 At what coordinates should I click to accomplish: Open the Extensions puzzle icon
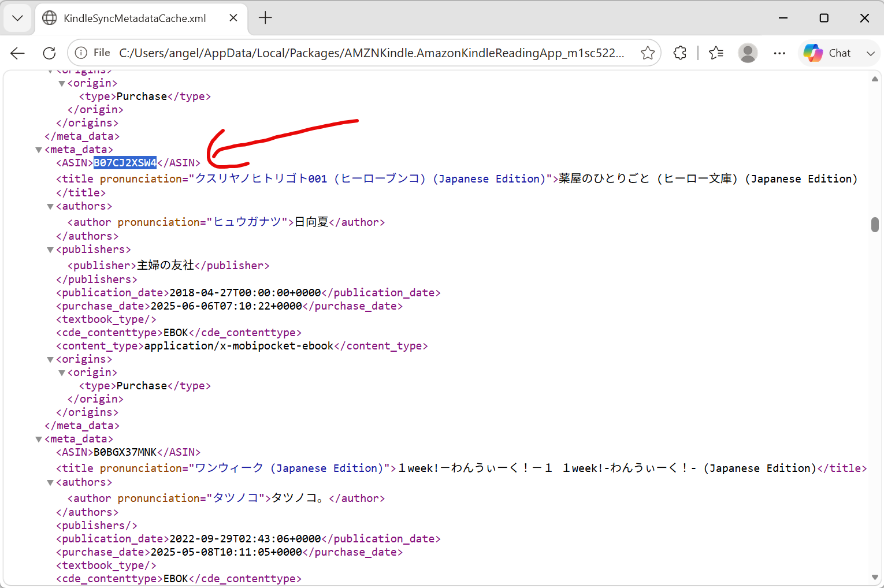click(x=680, y=53)
